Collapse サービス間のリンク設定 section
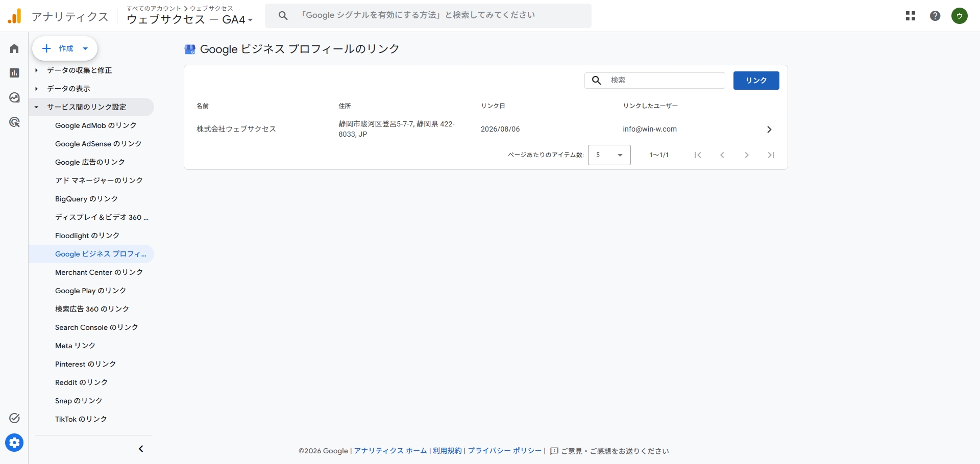 (92, 107)
